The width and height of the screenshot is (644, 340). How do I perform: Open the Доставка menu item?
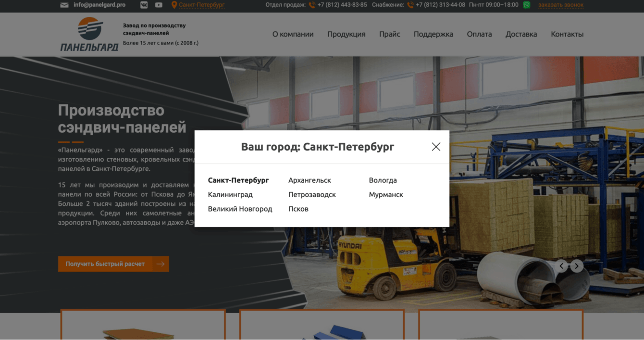(521, 34)
